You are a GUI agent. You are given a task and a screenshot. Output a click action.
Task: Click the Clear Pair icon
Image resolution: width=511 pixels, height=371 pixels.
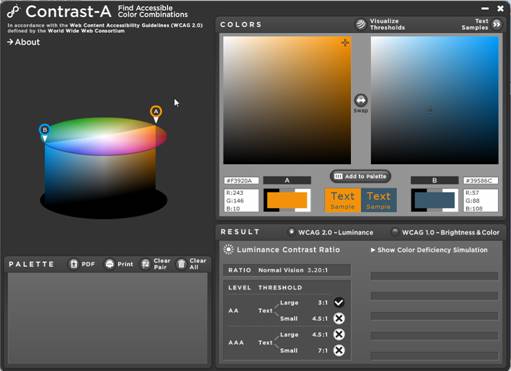146,264
